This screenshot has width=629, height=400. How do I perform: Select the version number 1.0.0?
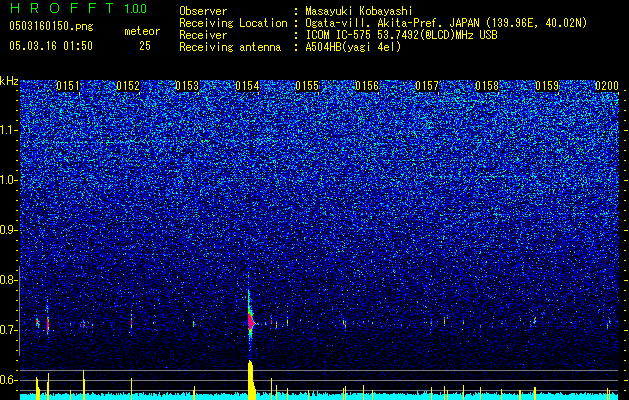[135, 8]
